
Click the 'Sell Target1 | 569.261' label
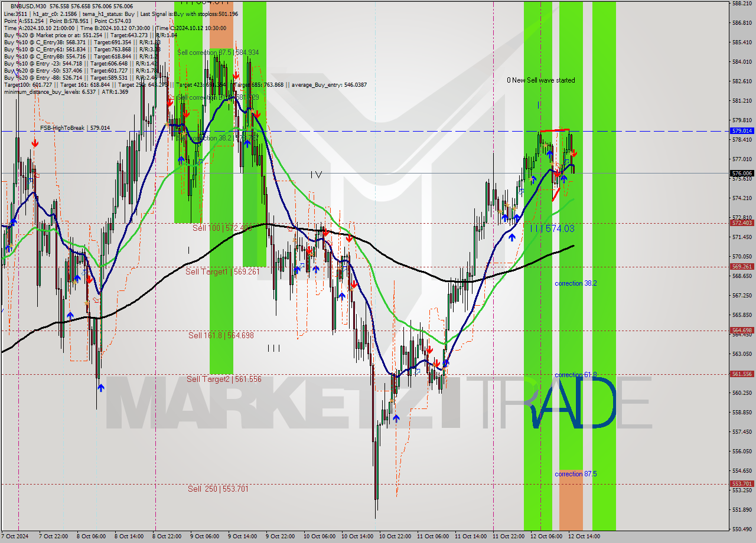pos(221,271)
